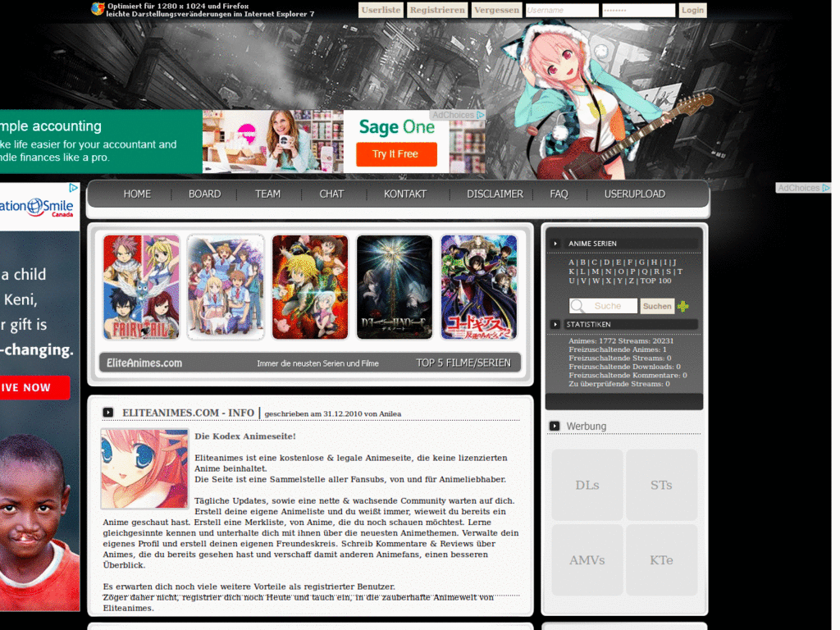
Task: Click the arrow icon next to STATISTIKEN
Action: click(x=555, y=325)
